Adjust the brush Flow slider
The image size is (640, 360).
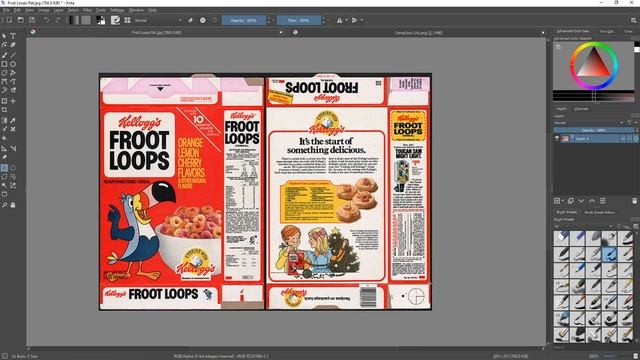click(x=298, y=20)
